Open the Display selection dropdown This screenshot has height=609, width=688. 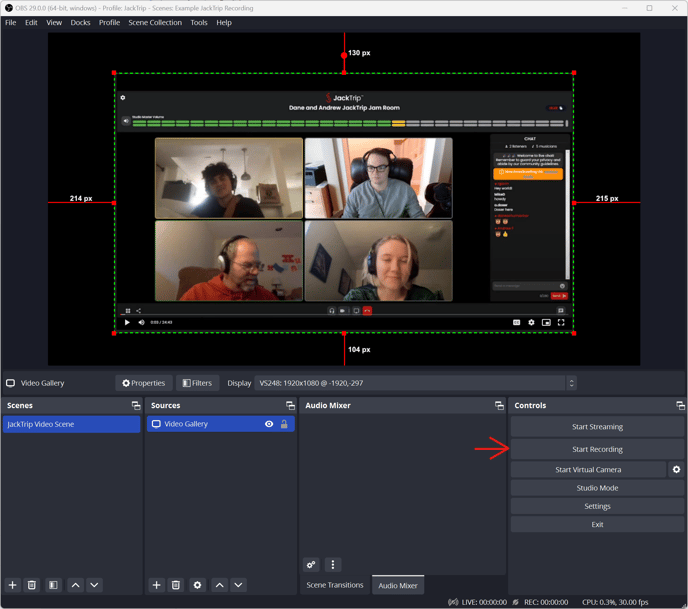pyautogui.click(x=415, y=383)
